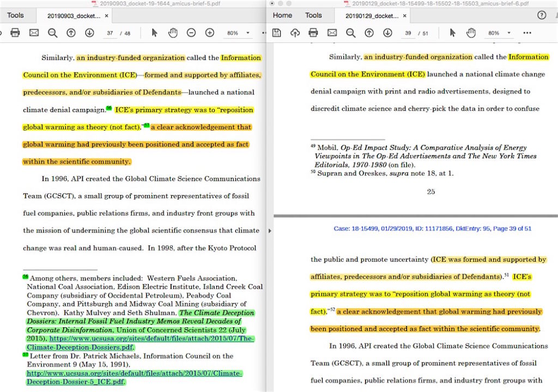Open the Help question mark icon
This screenshot has width=558, height=392.
point(542,15)
